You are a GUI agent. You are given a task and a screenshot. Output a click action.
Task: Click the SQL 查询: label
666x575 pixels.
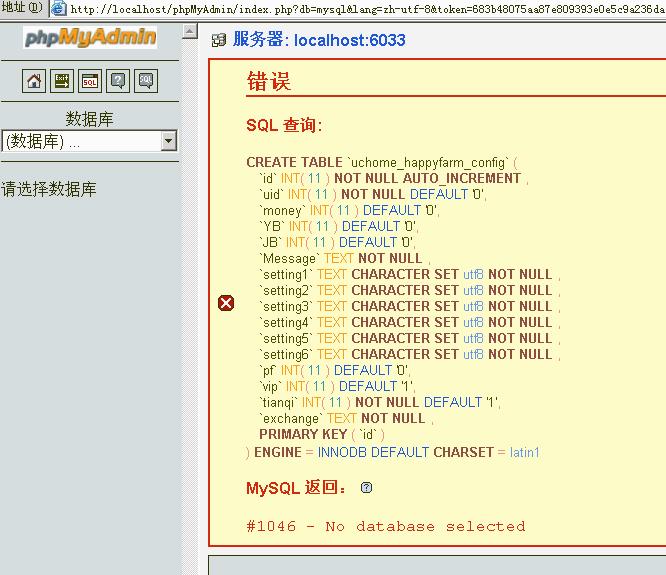point(284,125)
